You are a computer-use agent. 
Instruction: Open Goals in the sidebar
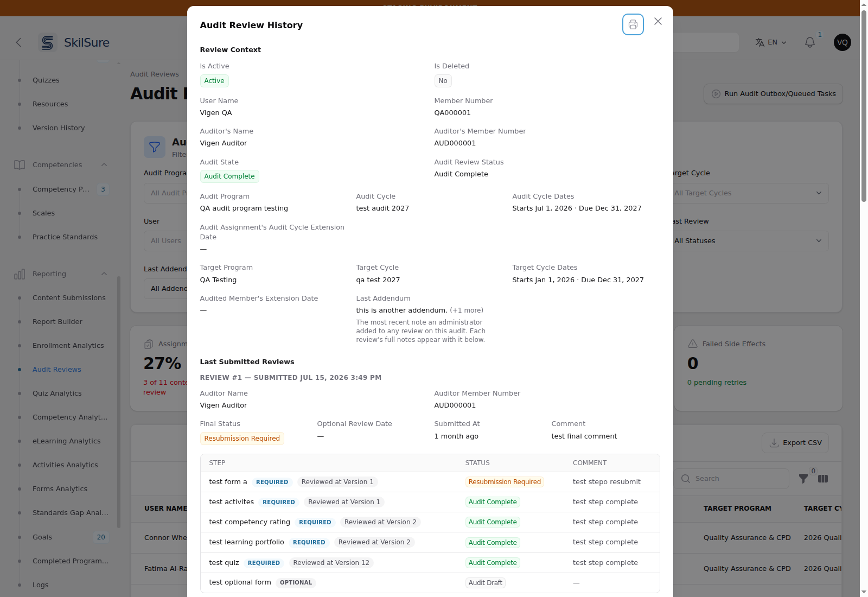pos(42,537)
